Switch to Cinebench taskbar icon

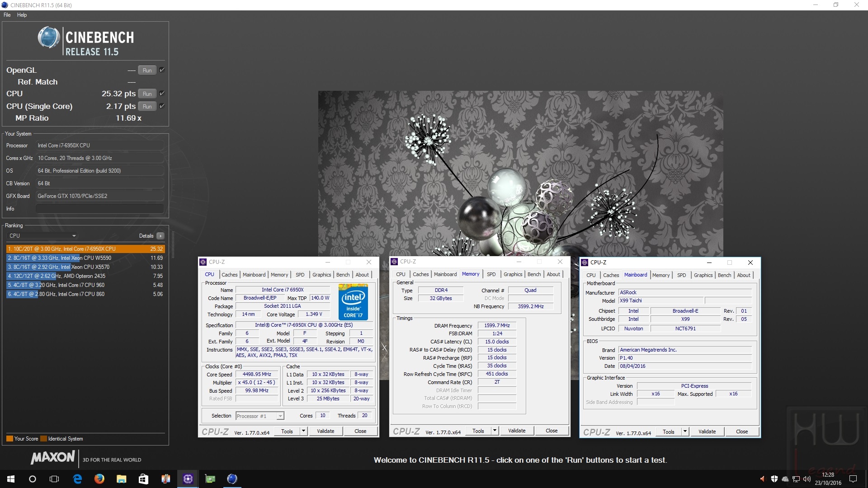pos(232,479)
